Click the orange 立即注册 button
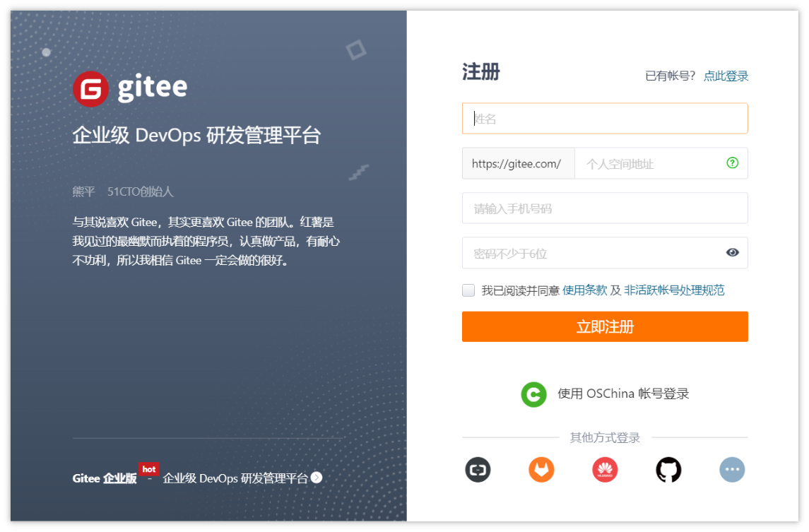The image size is (809, 532). [605, 326]
